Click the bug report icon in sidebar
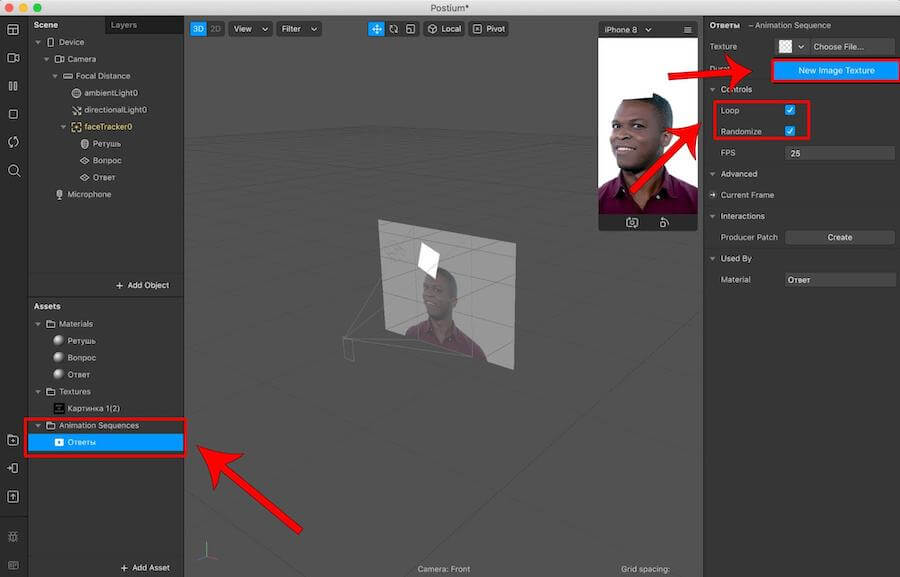900x577 pixels. 13,537
